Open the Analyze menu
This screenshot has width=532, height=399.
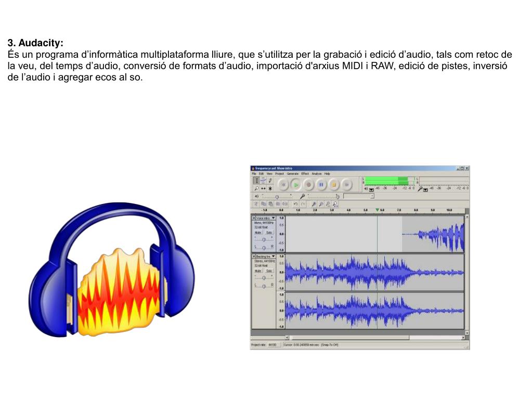[317, 173]
